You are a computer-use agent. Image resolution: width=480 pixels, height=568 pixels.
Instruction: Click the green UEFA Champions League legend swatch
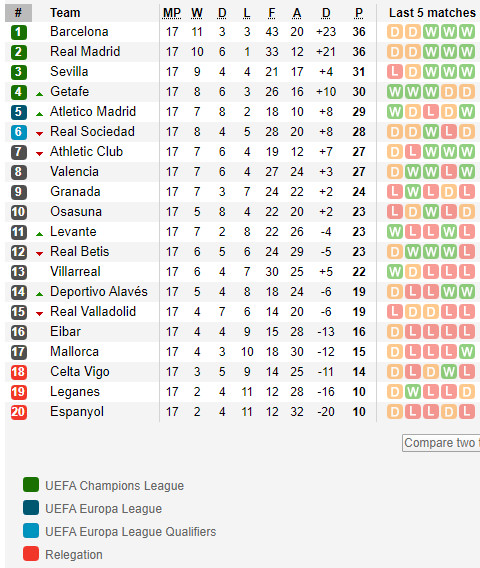(31, 485)
